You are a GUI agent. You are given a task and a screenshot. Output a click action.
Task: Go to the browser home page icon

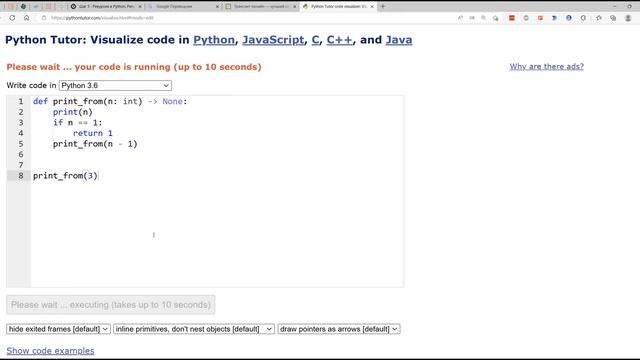[x=27, y=18]
